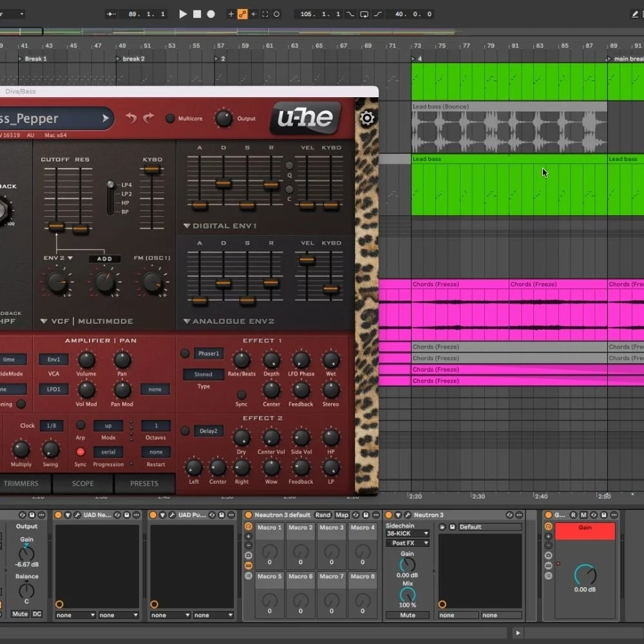Open Sidechain 38-KICK source dropdown
Screen dimensions: 644x644
coord(408,533)
